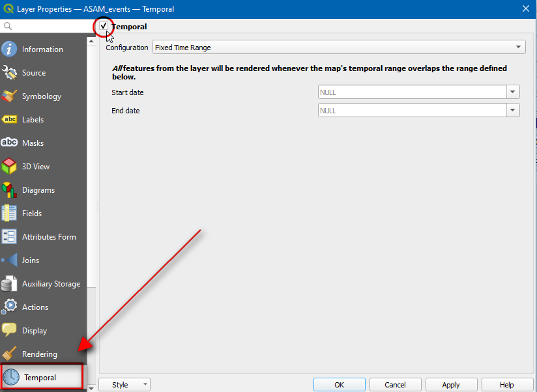Click the Apply button
This screenshot has height=392, width=537.
tap(450, 385)
